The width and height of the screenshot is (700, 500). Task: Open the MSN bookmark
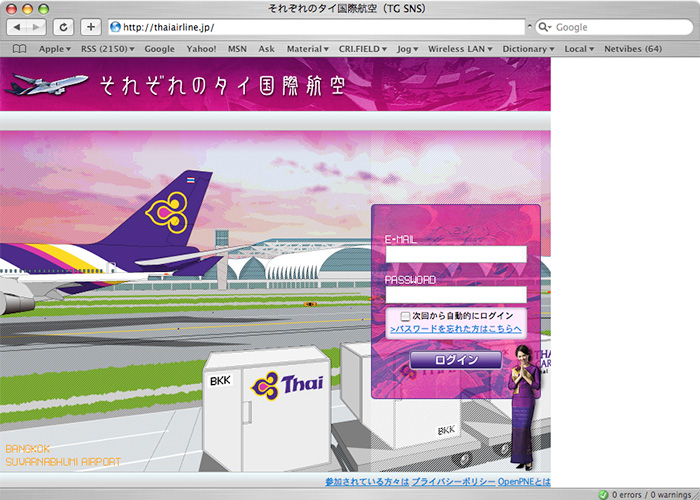click(237, 49)
